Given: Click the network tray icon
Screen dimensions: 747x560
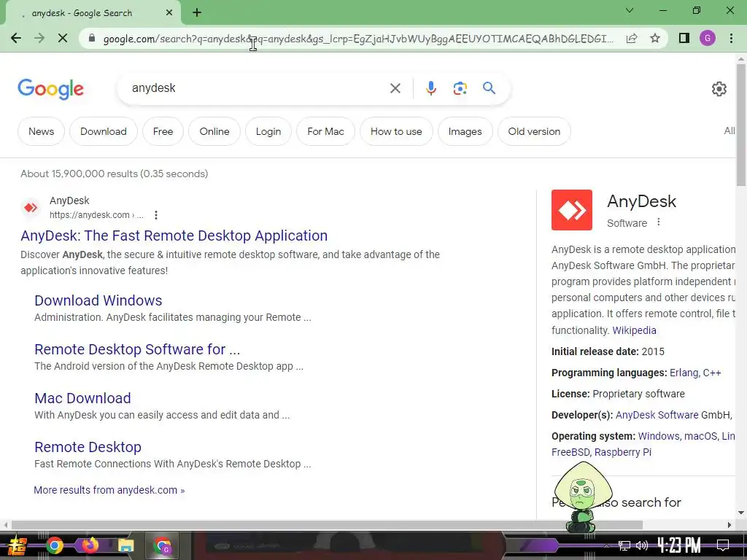Looking at the screenshot, I should tap(624, 545).
